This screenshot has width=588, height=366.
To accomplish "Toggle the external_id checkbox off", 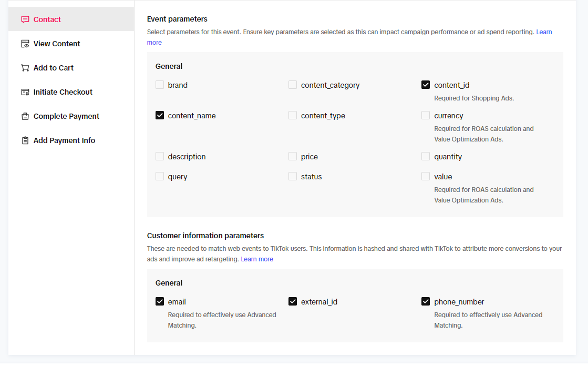I will coord(293,301).
